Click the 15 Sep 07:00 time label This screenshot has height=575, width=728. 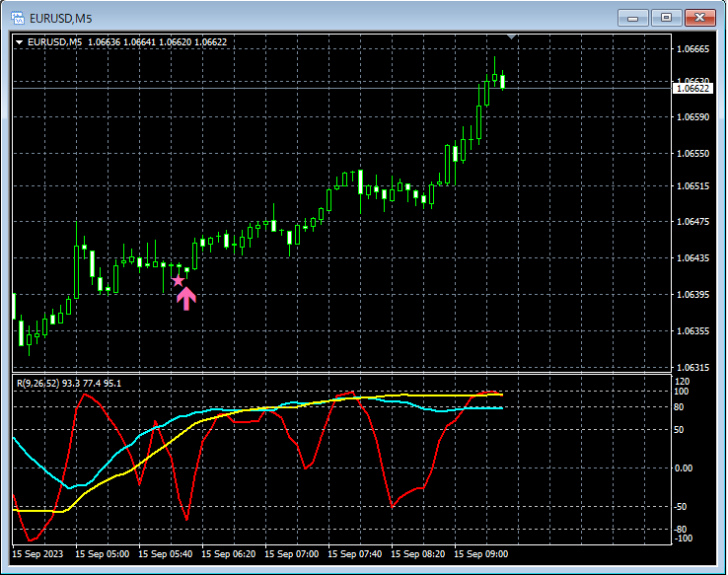pyautogui.click(x=292, y=554)
